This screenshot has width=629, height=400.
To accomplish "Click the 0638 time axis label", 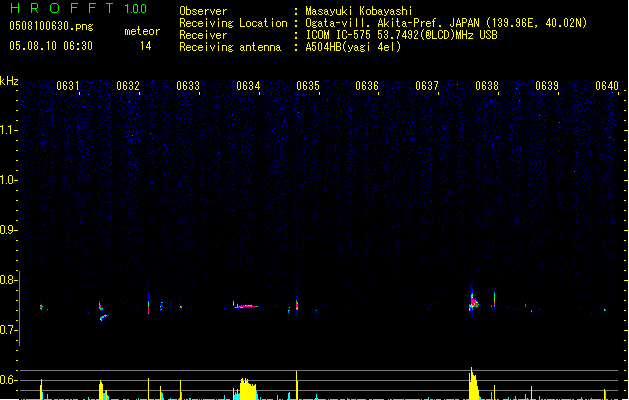I will click(x=487, y=85).
